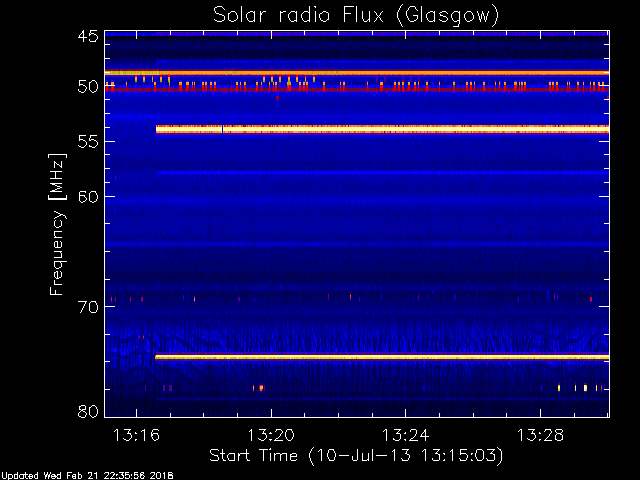Click the "Solar radio Flux (Glasgow)" plot title
Viewport: 640px width, 480px height.
[355, 15]
